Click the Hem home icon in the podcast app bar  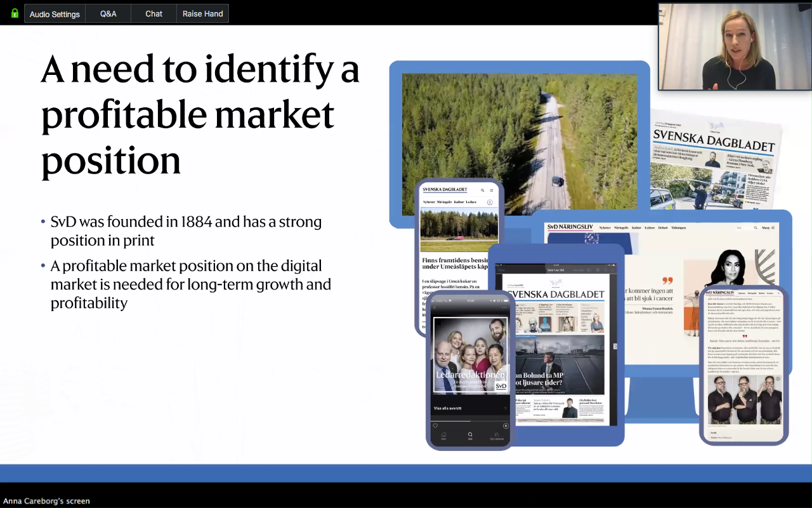tap(443, 436)
